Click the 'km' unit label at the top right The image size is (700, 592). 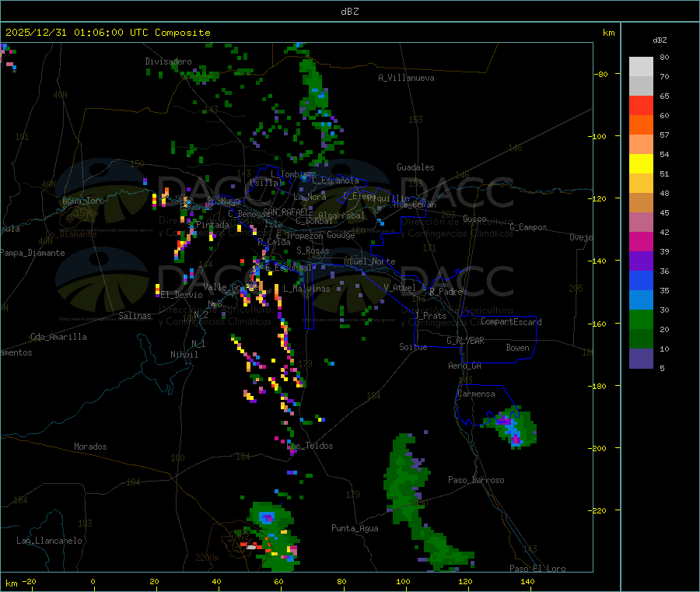[608, 33]
